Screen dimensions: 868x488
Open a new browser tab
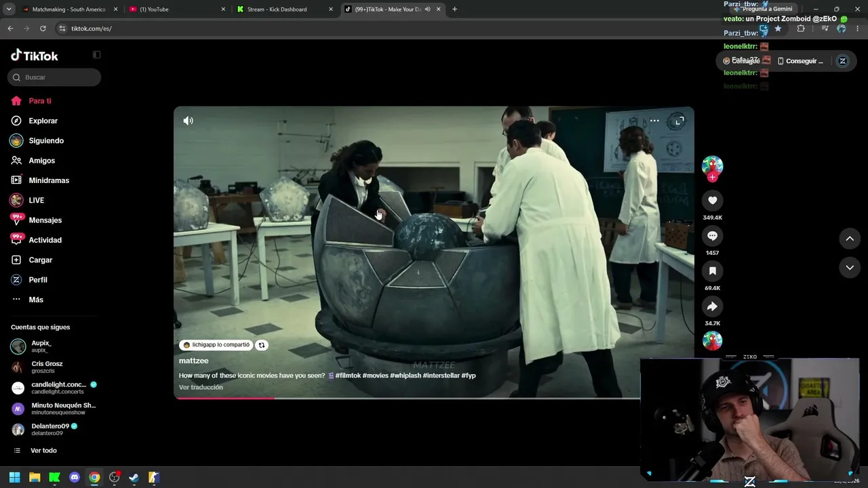[x=454, y=9]
